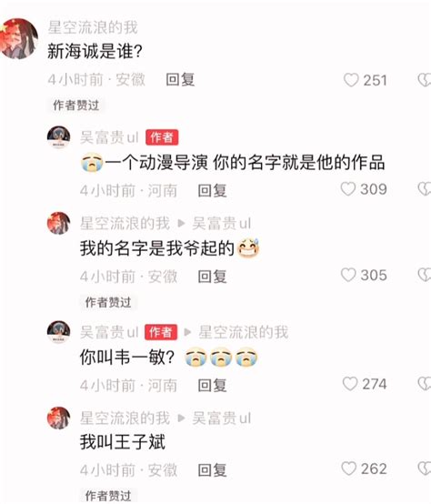Screen dimensions: 431x504
Task: Open the avatar of the top commenter 星空流浪的我
Action: [18, 38]
